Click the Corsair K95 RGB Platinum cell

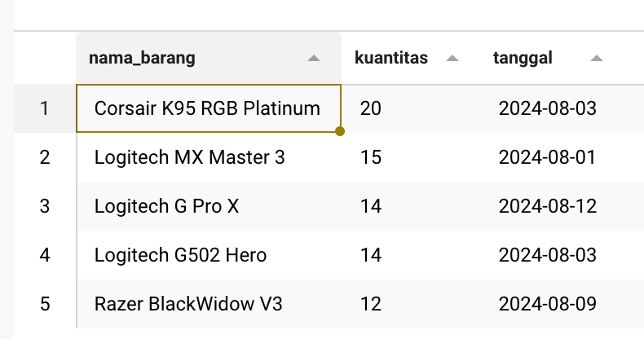[207, 108]
